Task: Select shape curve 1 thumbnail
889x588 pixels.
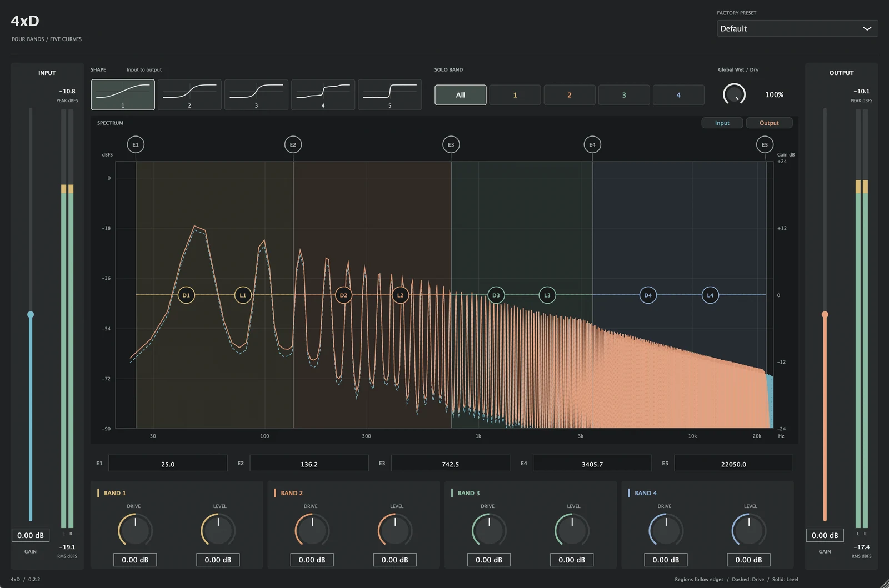Action: (x=123, y=94)
